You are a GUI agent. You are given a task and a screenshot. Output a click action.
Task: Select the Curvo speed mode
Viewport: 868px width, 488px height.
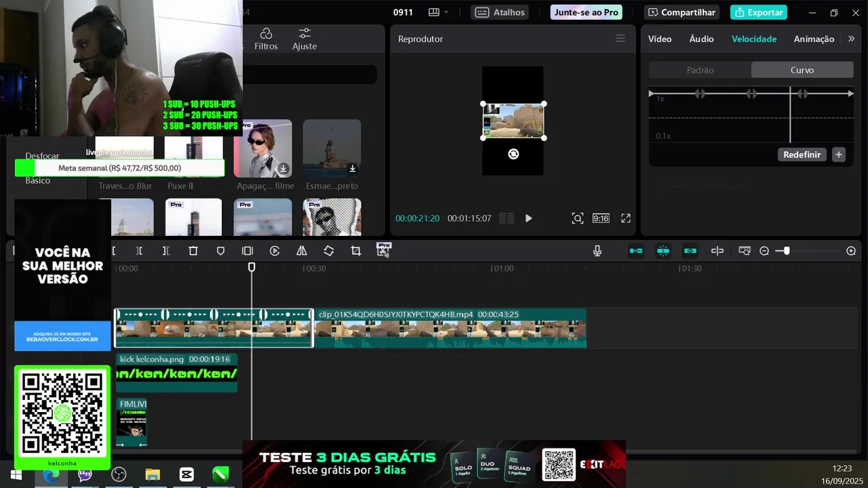[x=802, y=70]
